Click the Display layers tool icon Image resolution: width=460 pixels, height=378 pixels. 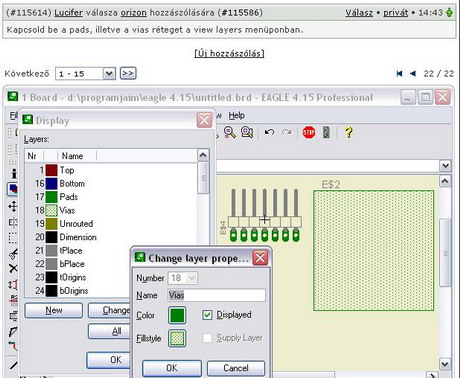point(13,189)
